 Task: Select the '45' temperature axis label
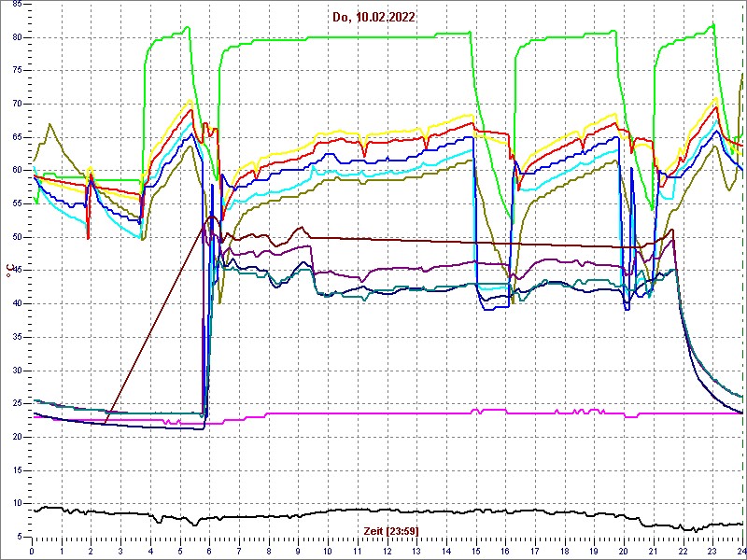(17, 271)
